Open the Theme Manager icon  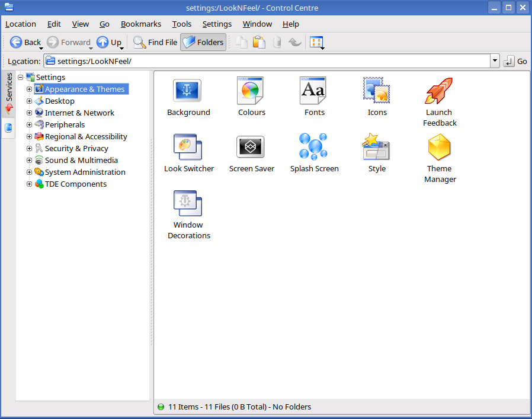point(440,148)
